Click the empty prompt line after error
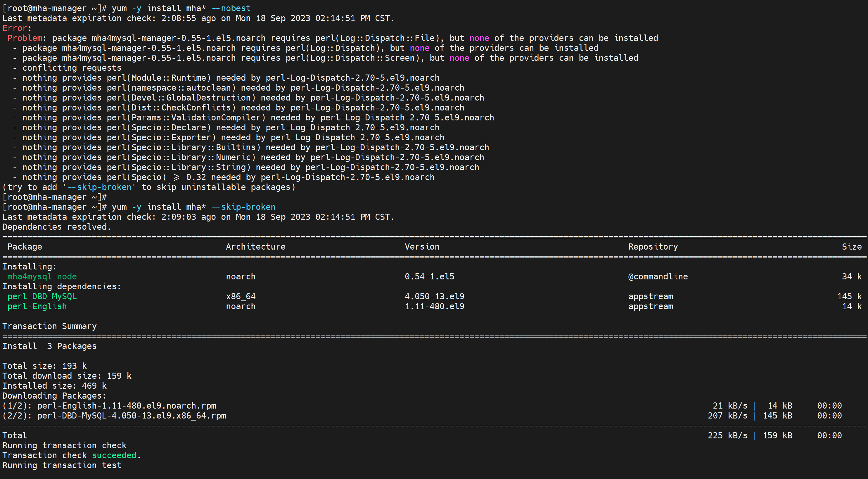The height and width of the screenshot is (479, 868). (55, 197)
